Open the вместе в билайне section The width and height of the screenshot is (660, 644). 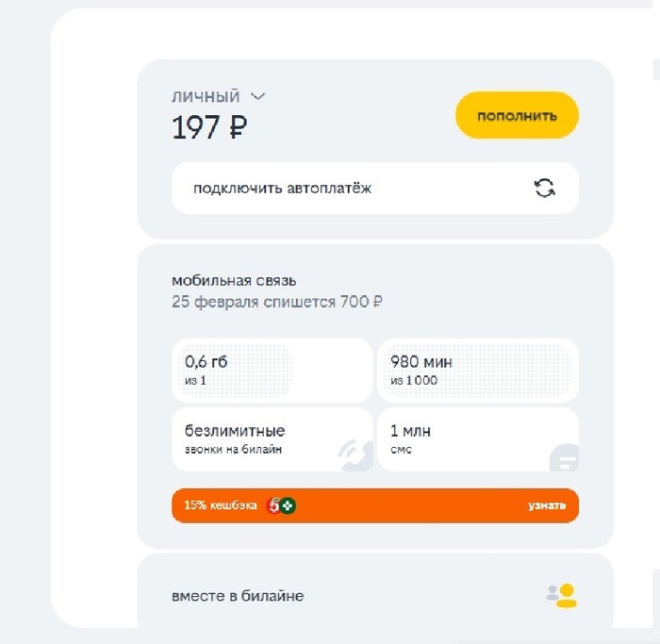click(x=238, y=596)
